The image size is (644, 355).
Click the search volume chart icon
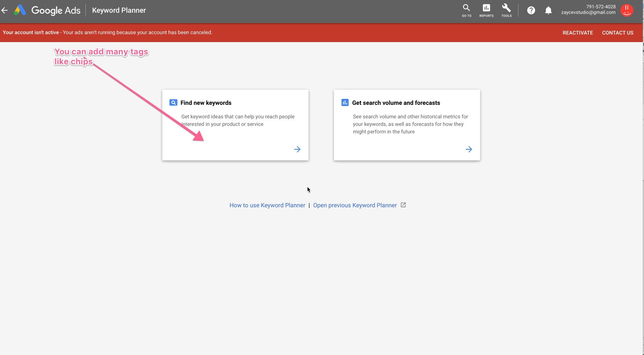[345, 102]
